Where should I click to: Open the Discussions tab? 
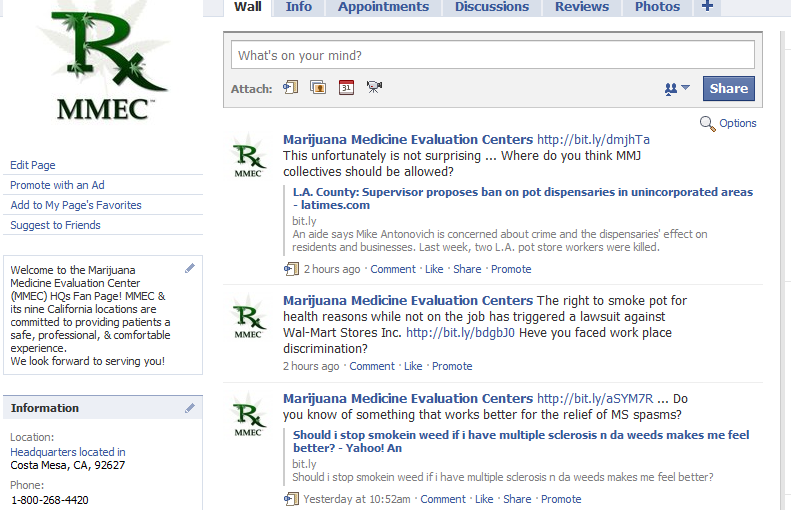(492, 7)
